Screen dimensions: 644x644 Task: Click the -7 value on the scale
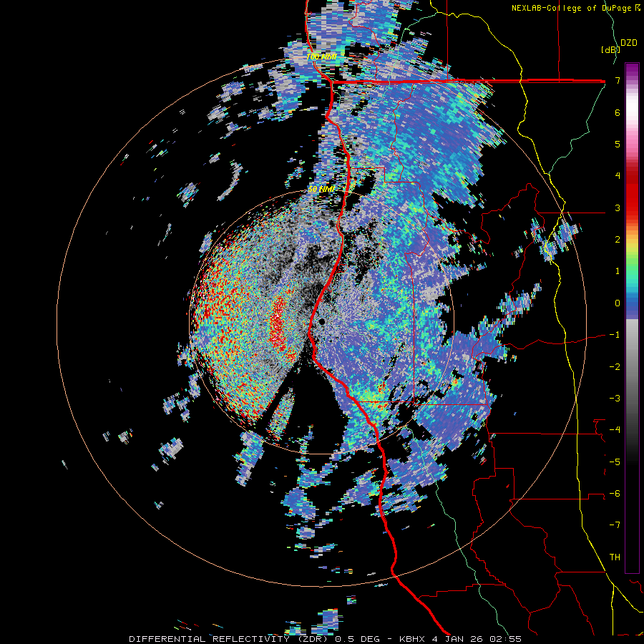point(615,525)
